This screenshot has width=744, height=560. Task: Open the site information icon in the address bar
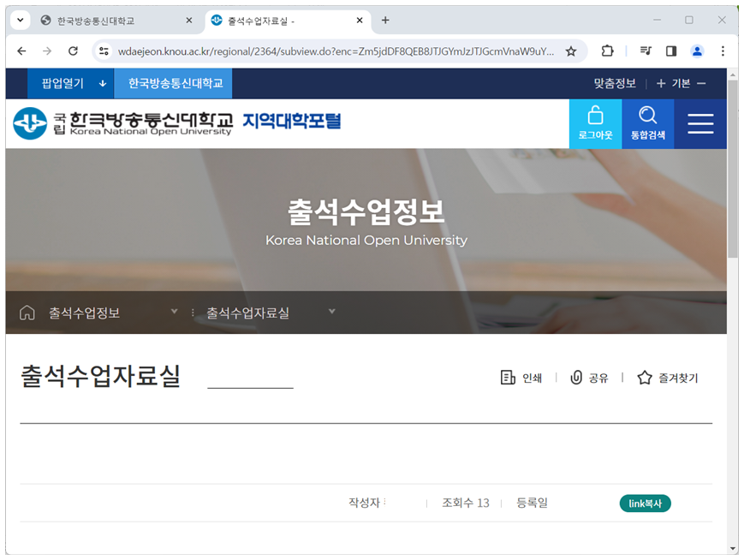point(104,51)
